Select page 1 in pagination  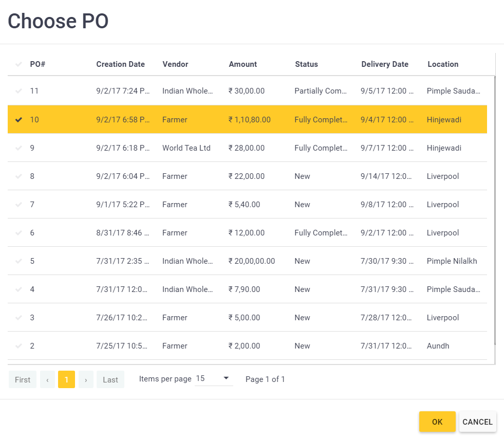pyautogui.click(x=66, y=380)
